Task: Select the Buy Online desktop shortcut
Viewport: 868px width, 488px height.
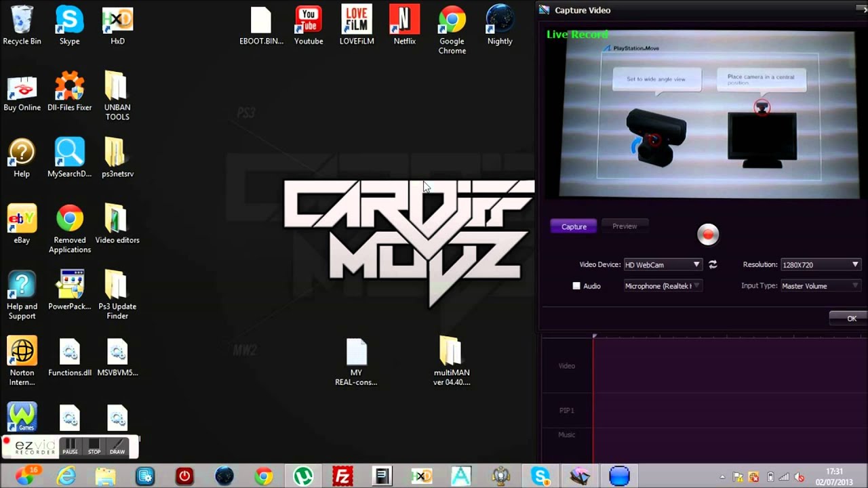Action: coord(22,92)
